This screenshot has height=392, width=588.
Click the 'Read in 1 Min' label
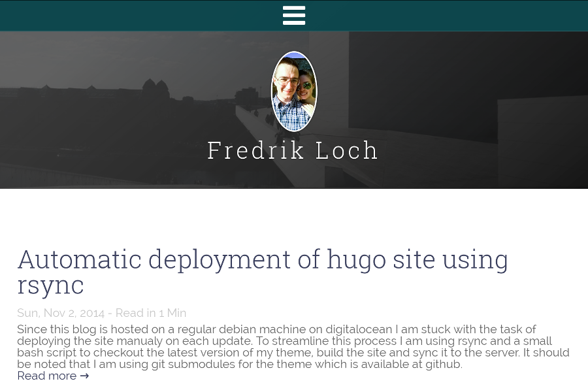click(x=151, y=313)
